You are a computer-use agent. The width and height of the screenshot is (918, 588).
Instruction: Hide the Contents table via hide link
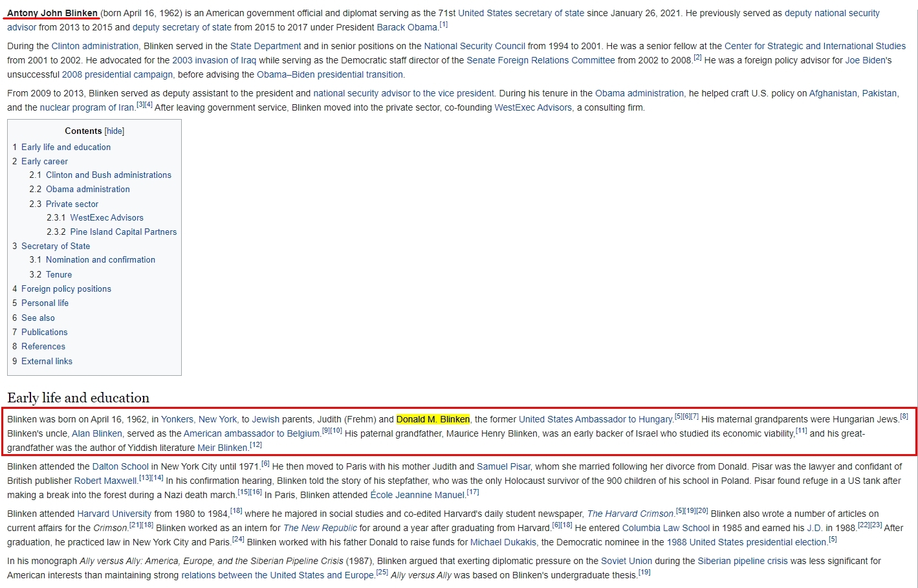click(x=115, y=131)
